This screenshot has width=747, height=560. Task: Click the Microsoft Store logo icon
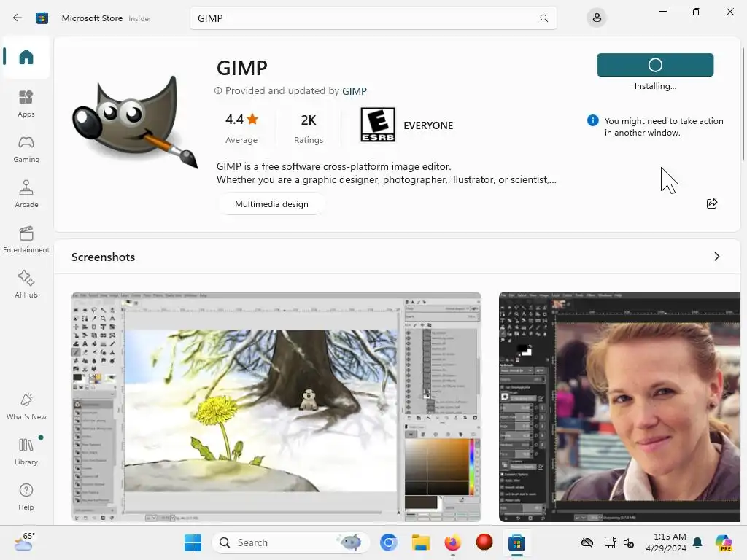click(x=42, y=18)
